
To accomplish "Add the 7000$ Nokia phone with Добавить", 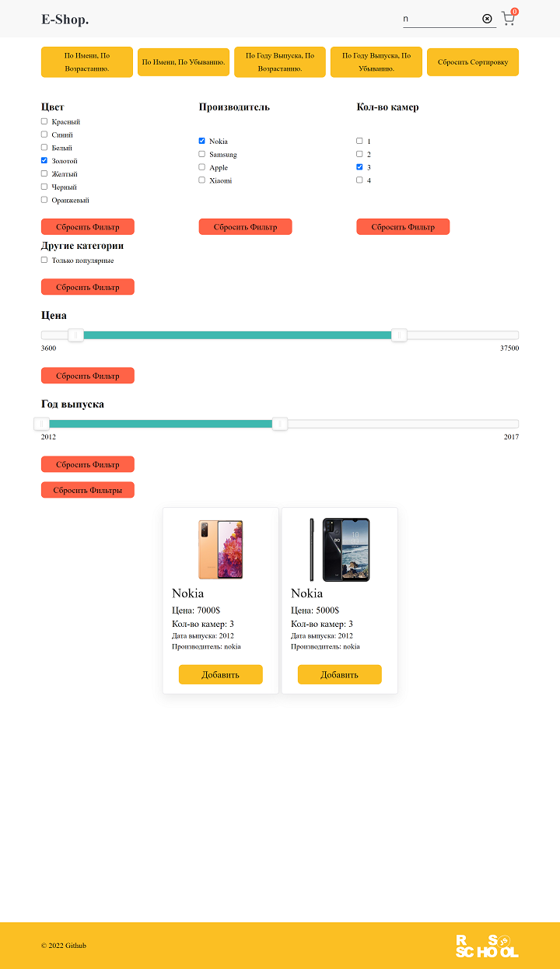I will click(x=220, y=674).
